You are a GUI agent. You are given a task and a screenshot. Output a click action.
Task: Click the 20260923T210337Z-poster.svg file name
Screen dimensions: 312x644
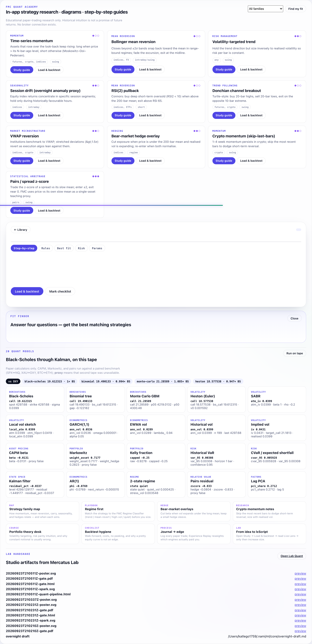coord(31,600)
